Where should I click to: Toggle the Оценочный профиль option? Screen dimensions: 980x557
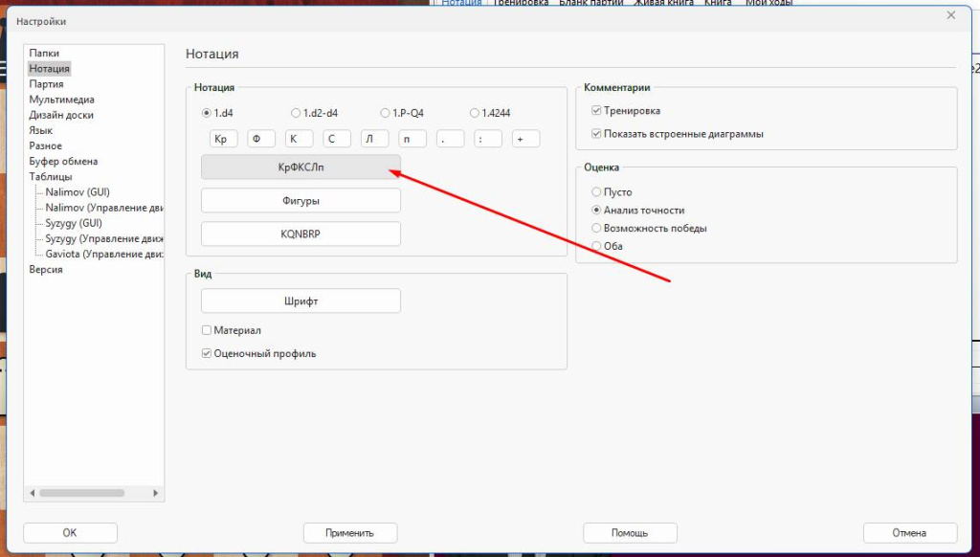click(206, 352)
